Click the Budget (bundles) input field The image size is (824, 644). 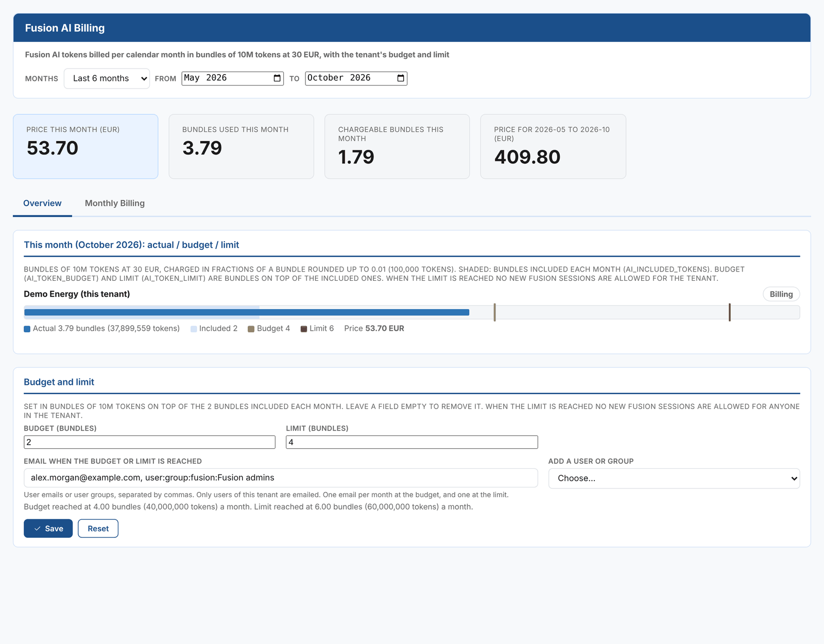tap(149, 442)
